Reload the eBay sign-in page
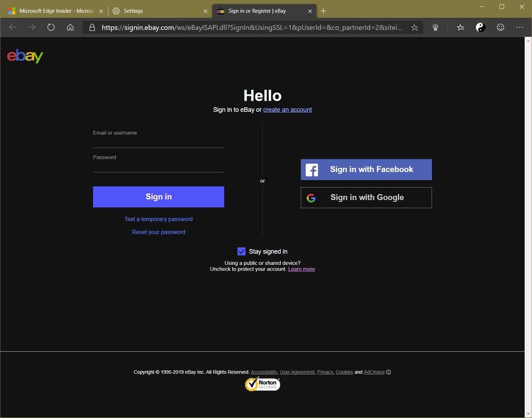The width and height of the screenshot is (532, 418). click(x=51, y=27)
